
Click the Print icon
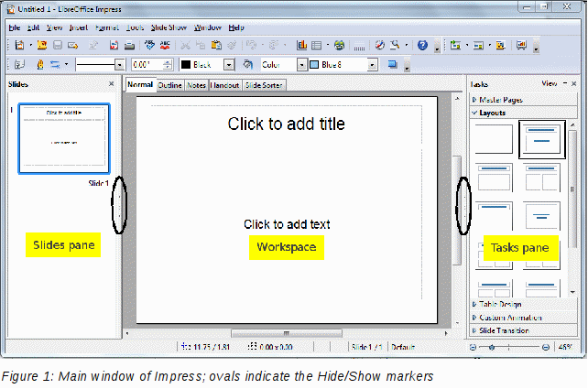pyautogui.click(x=129, y=46)
